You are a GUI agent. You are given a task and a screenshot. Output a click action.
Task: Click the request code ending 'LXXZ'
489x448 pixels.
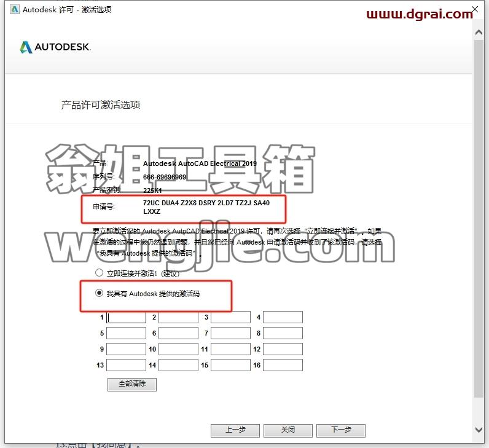pyautogui.click(x=152, y=211)
